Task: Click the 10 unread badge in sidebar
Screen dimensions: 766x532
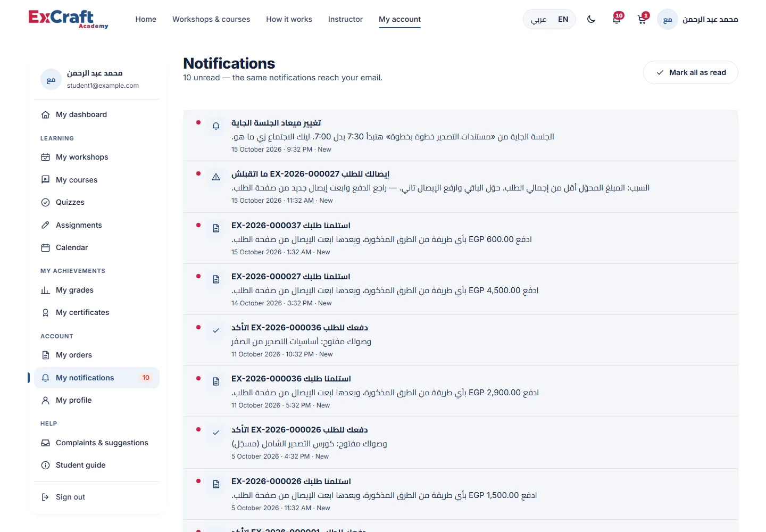Action: tap(146, 378)
